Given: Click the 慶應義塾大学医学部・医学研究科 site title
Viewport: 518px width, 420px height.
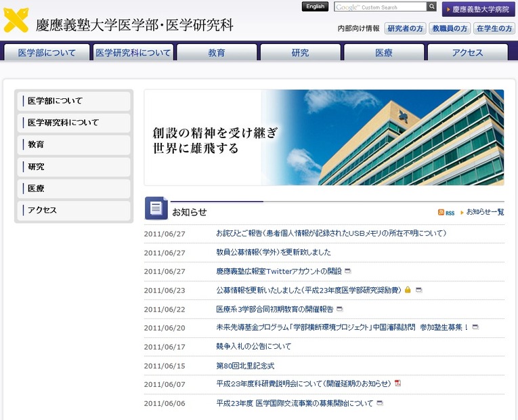Looking at the screenshot, I should [135, 25].
